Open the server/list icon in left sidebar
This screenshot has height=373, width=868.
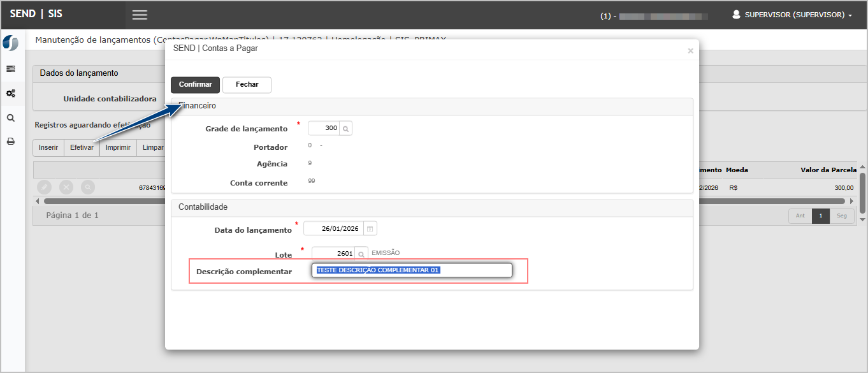11,69
